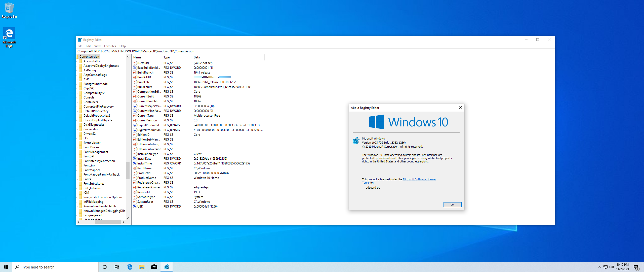Screen dimensions: 644x272
Task: Open the Favorites menu
Action: (110, 46)
